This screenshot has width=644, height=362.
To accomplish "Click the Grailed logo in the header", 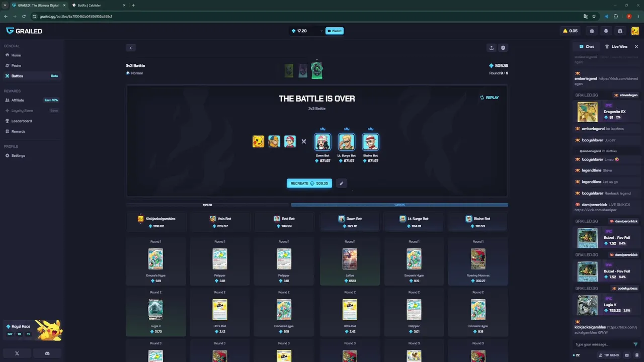I will pos(24,31).
